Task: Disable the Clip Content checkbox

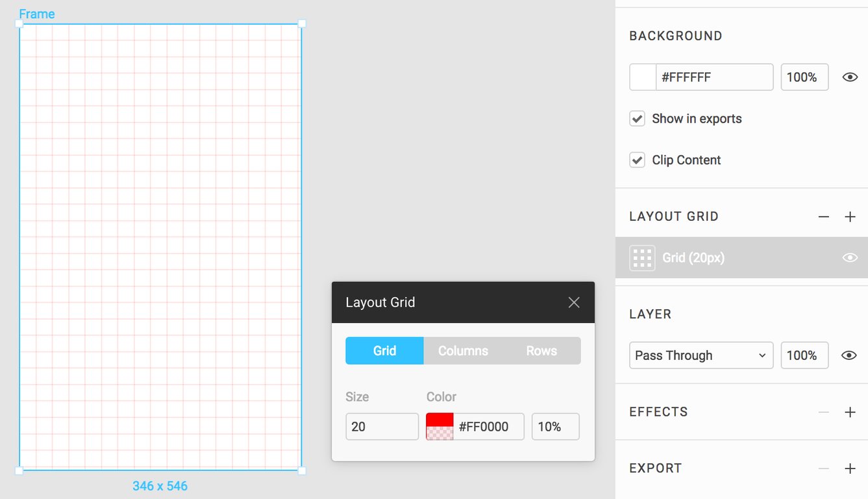Action: pyautogui.click(x=638, y=160)
